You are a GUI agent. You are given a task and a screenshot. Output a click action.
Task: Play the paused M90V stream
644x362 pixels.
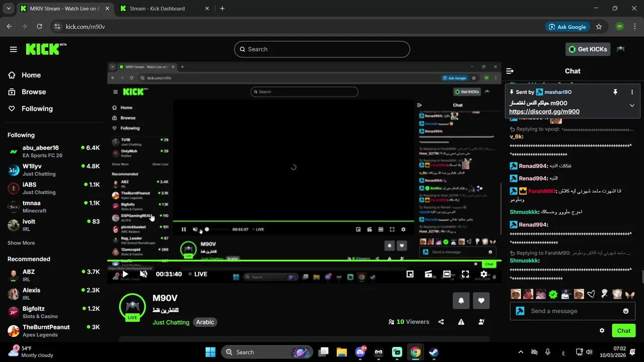click(x=125, y=274)
